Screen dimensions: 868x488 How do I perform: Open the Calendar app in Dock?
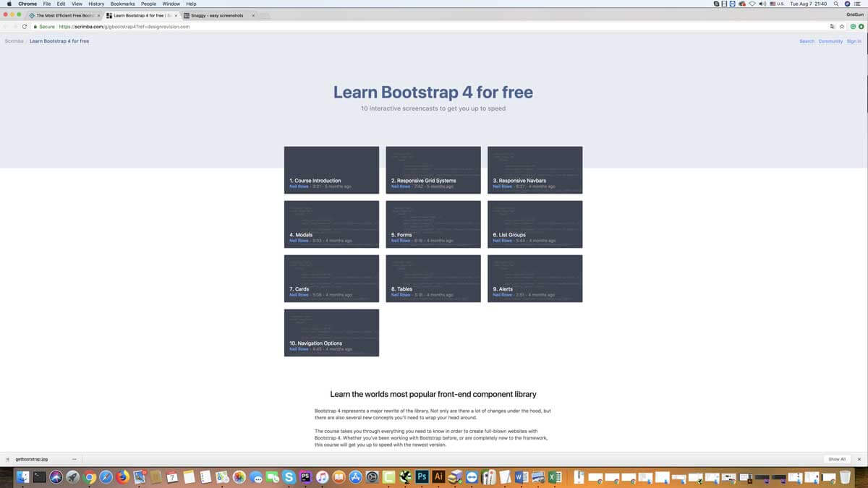click(x=172, y=477)
